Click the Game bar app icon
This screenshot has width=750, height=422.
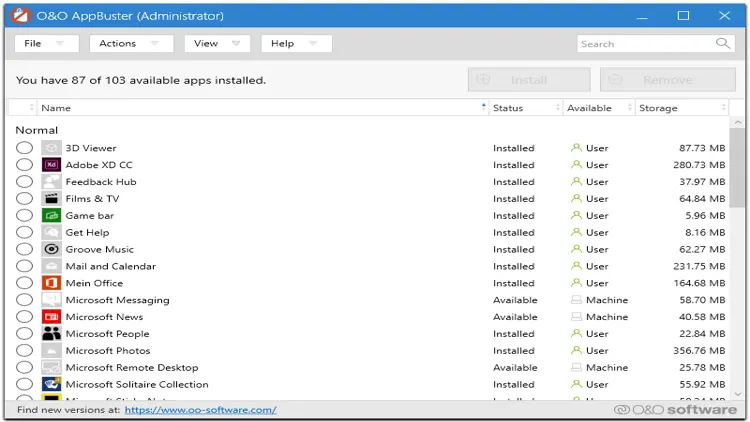point(51,216)
